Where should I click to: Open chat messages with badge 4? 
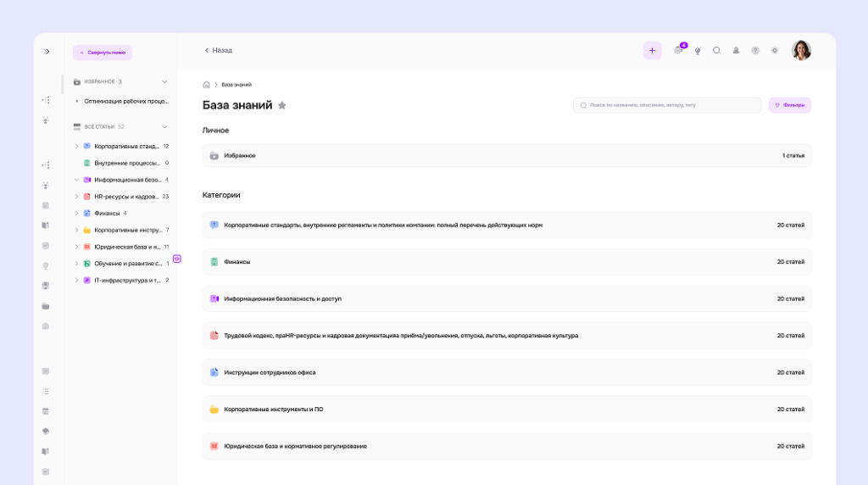[678, 51]
